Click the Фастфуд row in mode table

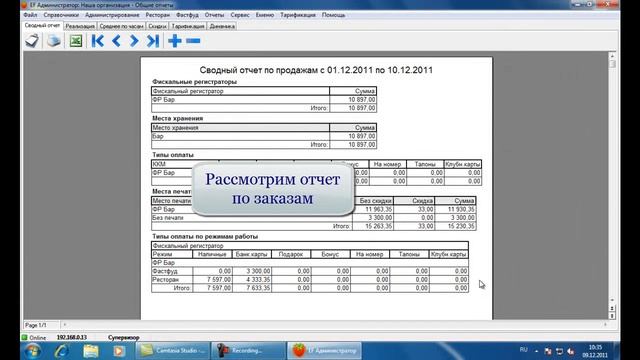coord(310,271)
